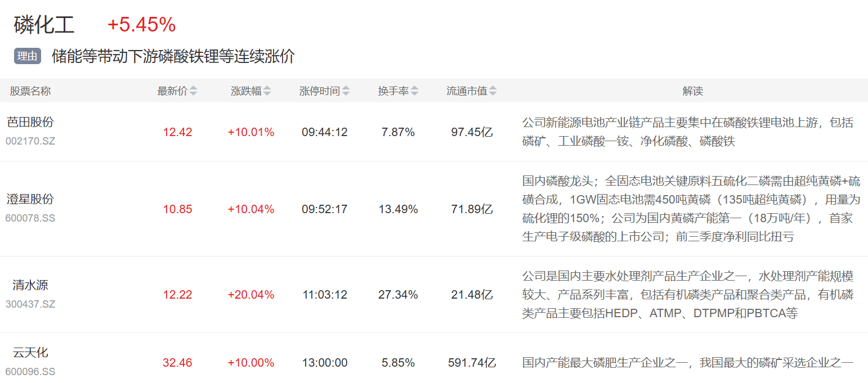Click the sort arrows beside 涨停时间
The image size is (868, 383).
[x=346, y=91]
